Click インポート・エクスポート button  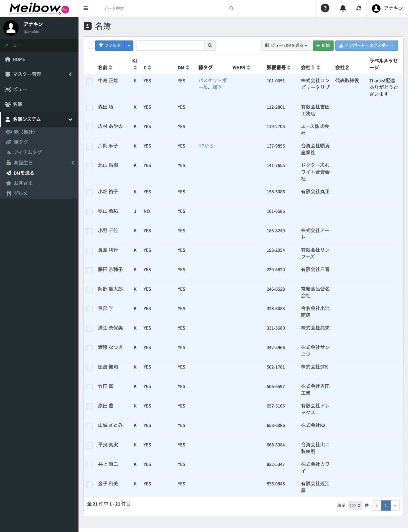pyautogui.click(x=366, y=45)
